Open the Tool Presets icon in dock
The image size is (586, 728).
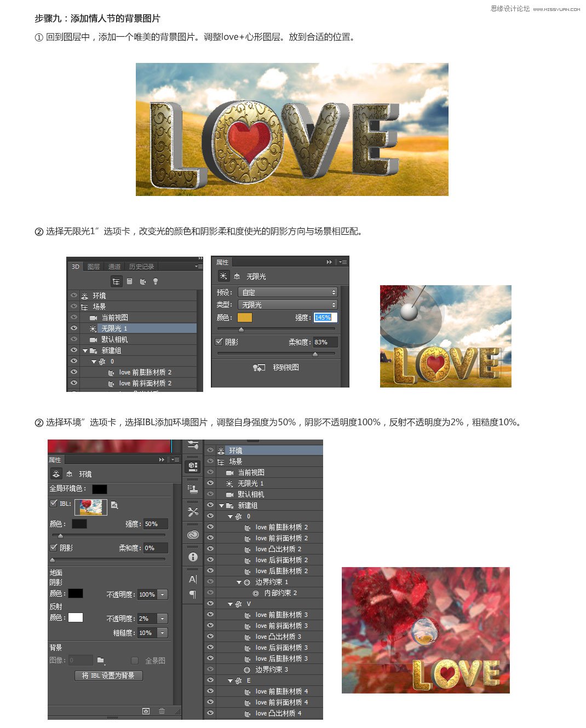click(193, 512)
